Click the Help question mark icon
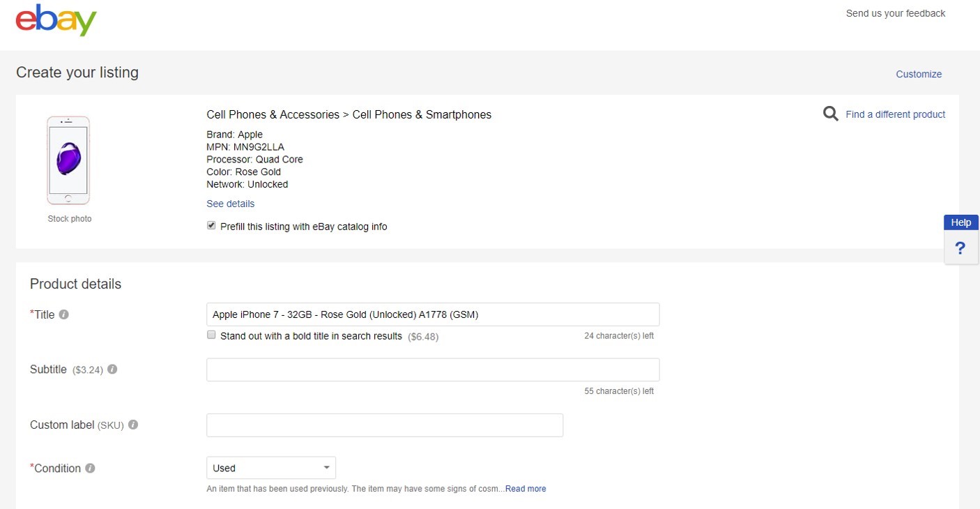Screen dimensions: 980x509 960,248
